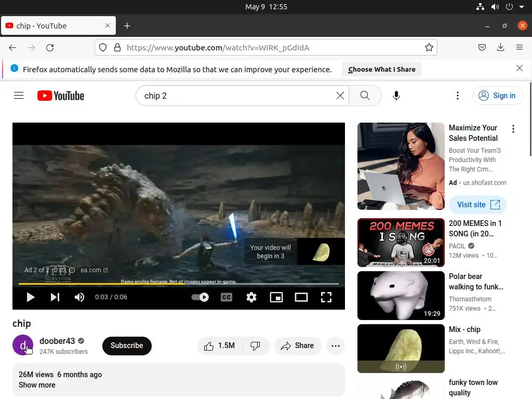This screenshot has width=532, height=399.
Task: Play the video
Action: pyautogui.click(x=31, y=297)
